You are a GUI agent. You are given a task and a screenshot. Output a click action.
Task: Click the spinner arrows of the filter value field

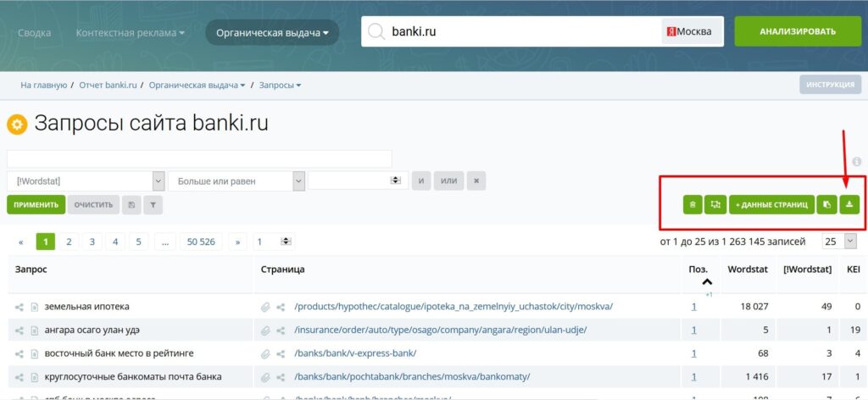(395, 181)
